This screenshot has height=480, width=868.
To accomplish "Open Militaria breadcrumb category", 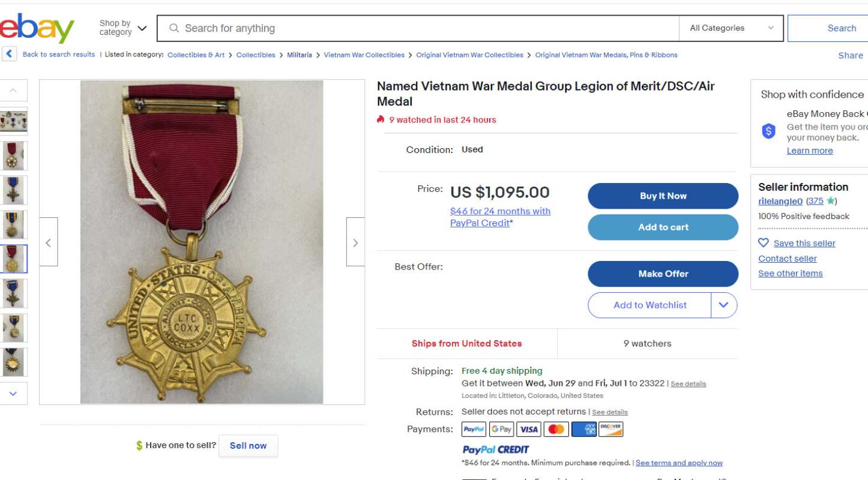I will point(300,55).
